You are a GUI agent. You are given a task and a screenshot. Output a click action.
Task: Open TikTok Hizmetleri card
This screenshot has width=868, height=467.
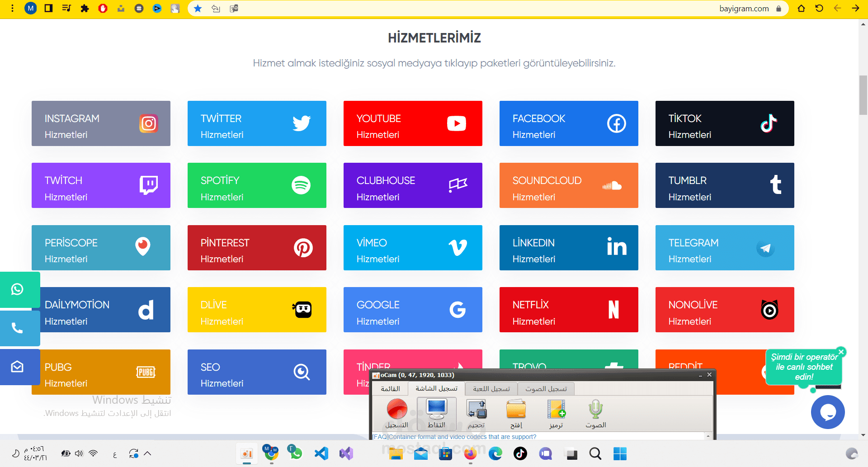tap(725, 123)
